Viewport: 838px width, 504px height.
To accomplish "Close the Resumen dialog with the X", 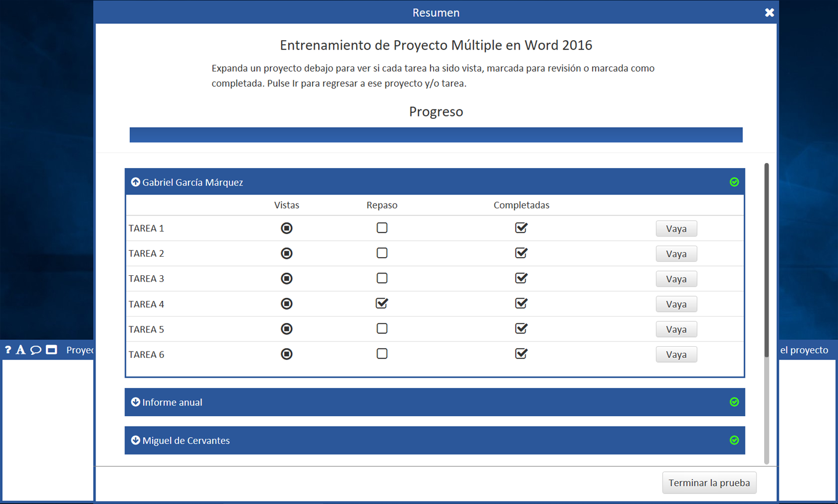I will [769, 12].
